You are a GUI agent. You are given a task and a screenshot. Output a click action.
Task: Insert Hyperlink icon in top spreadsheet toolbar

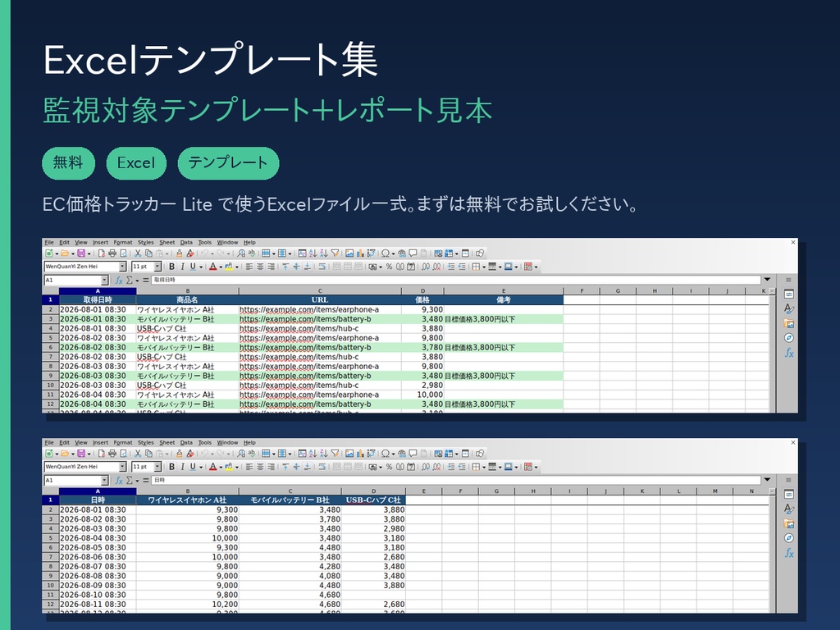pyautogui.click(x=402, y=253)
